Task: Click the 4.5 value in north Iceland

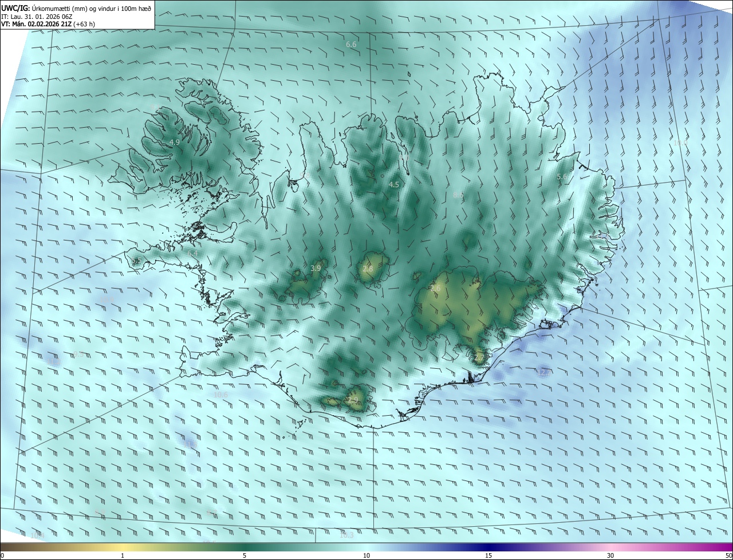Action: click(393, 184)
